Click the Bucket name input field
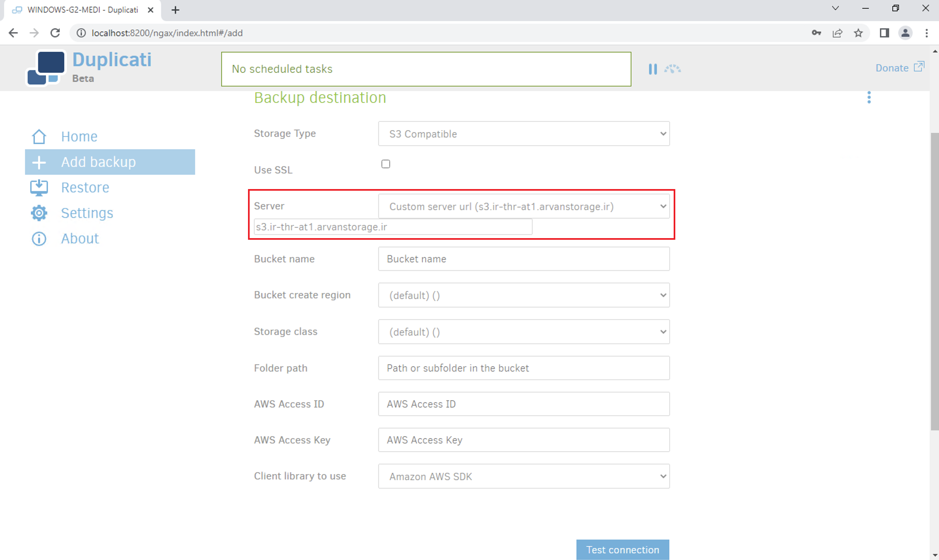The width and height of the screenshot is (939, 560). click(523, 259)
